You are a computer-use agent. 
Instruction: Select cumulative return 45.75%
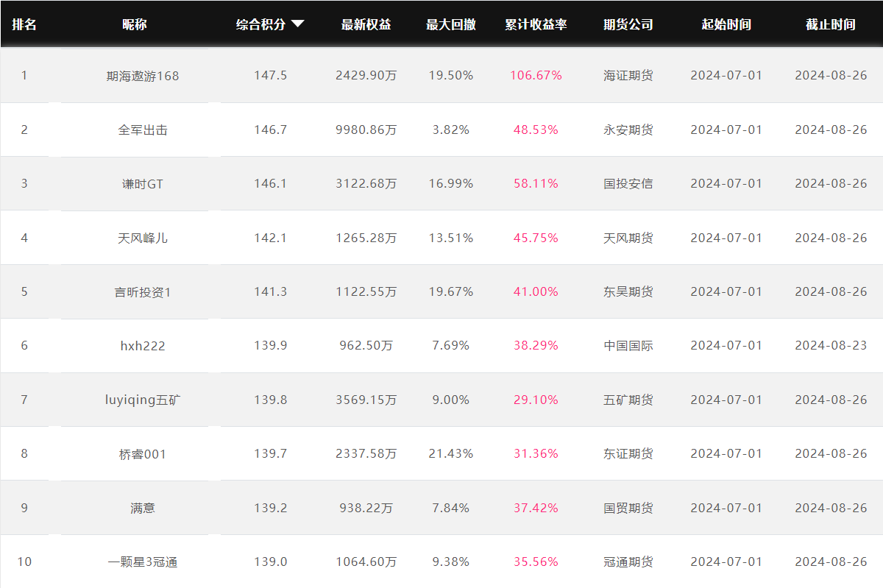pos(536,238)
